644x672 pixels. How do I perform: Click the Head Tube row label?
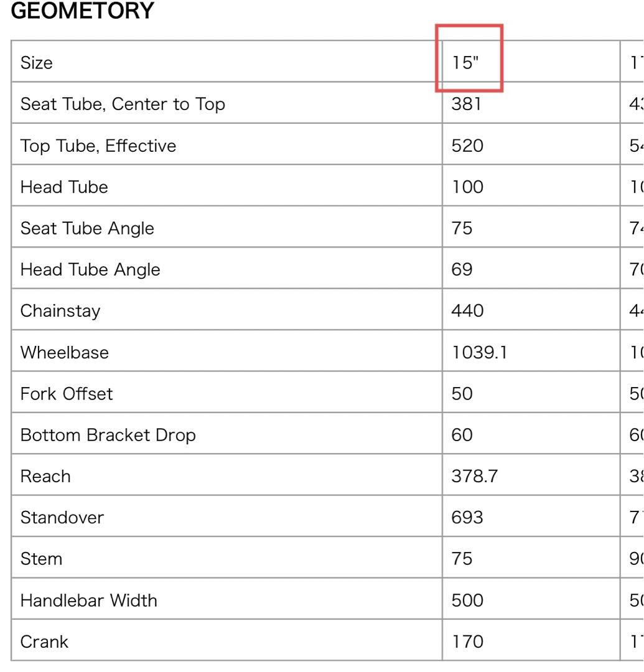click(64, 187)
